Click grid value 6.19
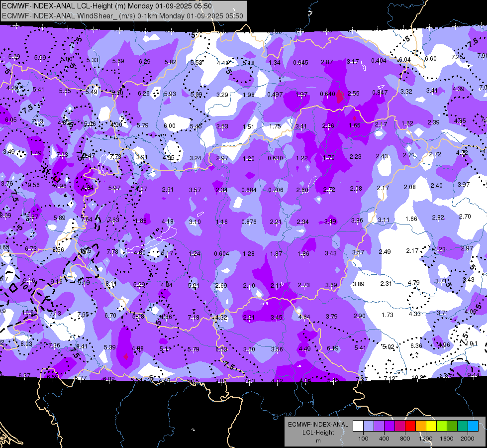Viewport: 487px width, 448px height. 332,348
